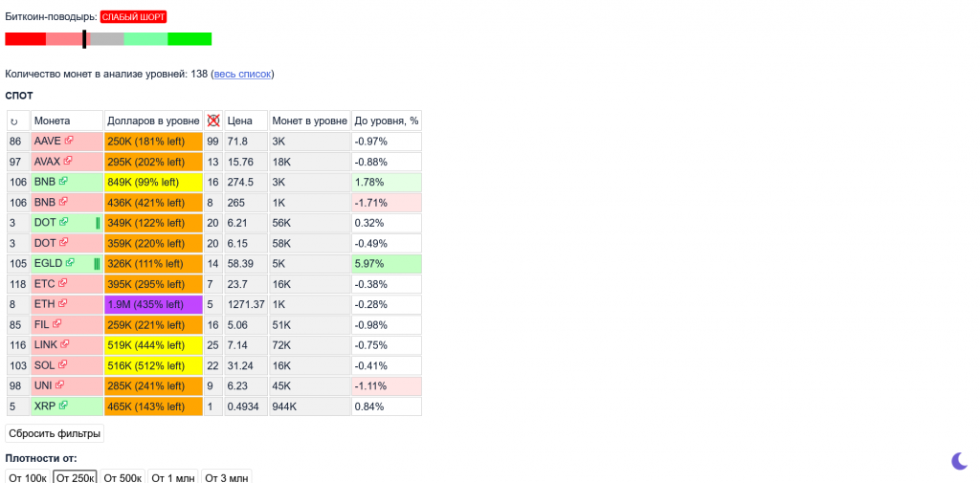980x483 pixels.
Task: Click the Bitcoin guide red-green indicator bar
Action: pyautogui.click(x=108, y=39)
